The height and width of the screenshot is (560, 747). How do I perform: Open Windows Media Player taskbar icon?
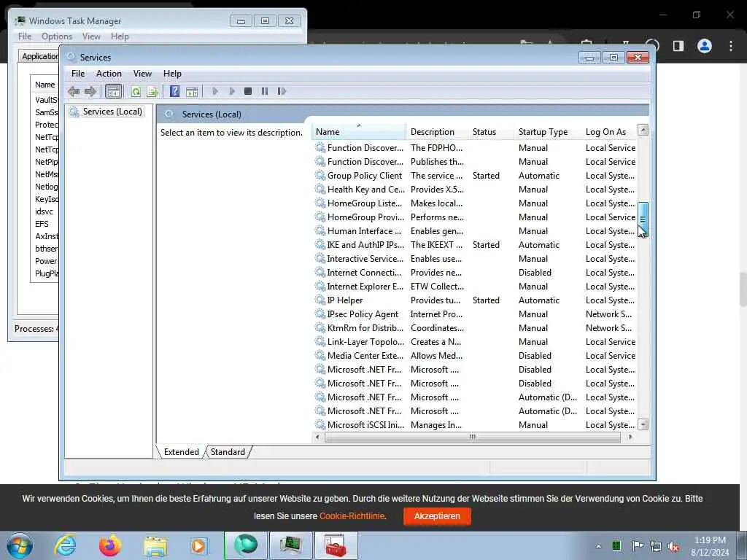pos(198,545)
